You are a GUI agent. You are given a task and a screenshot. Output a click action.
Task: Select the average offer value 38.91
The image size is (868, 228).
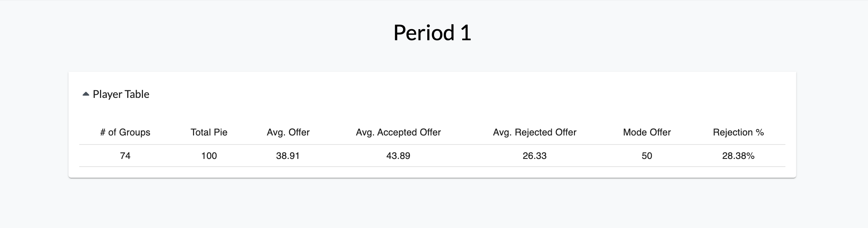(288, 156)
